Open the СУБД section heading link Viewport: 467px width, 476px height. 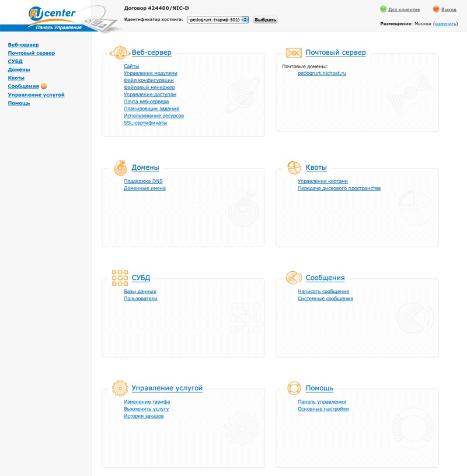click(141, 278)
